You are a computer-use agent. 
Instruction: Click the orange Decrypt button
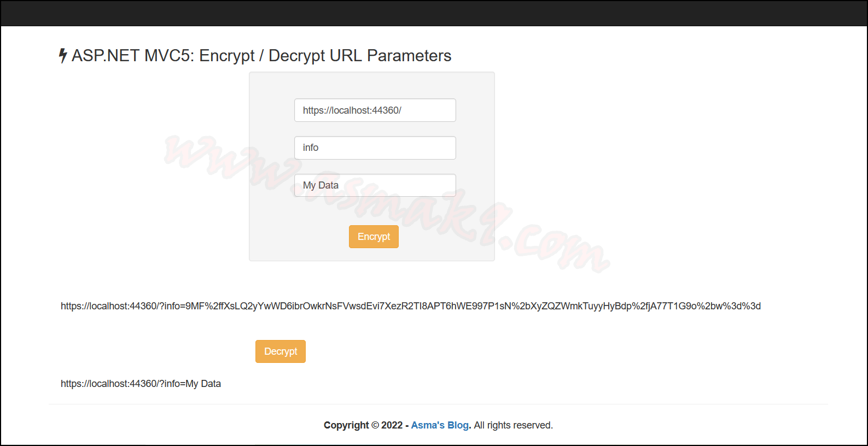281,351
